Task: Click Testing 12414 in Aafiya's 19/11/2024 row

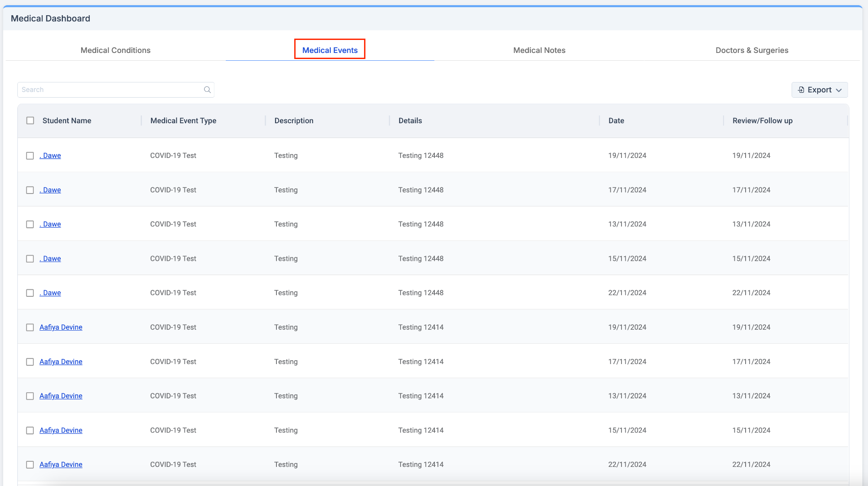Action: pyautogui.click(x=421, y=327)
